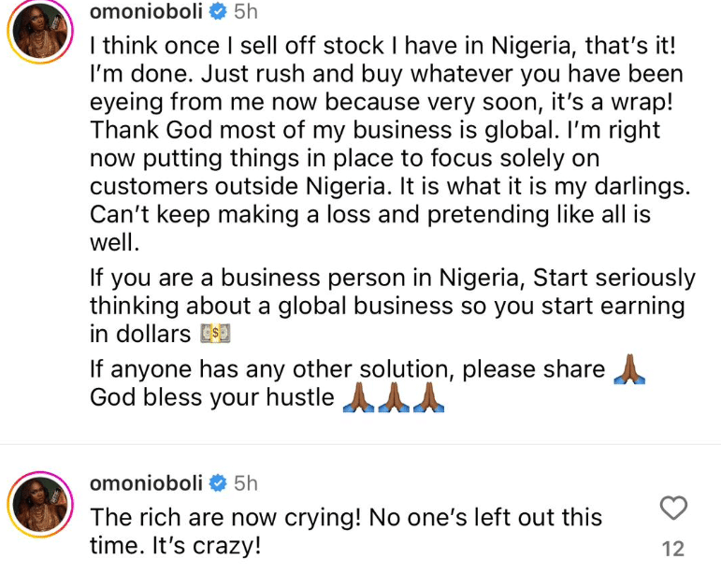The image size is (721, 588).
Task: Click the "God bless your hustle" text
Action: (211, 398)
